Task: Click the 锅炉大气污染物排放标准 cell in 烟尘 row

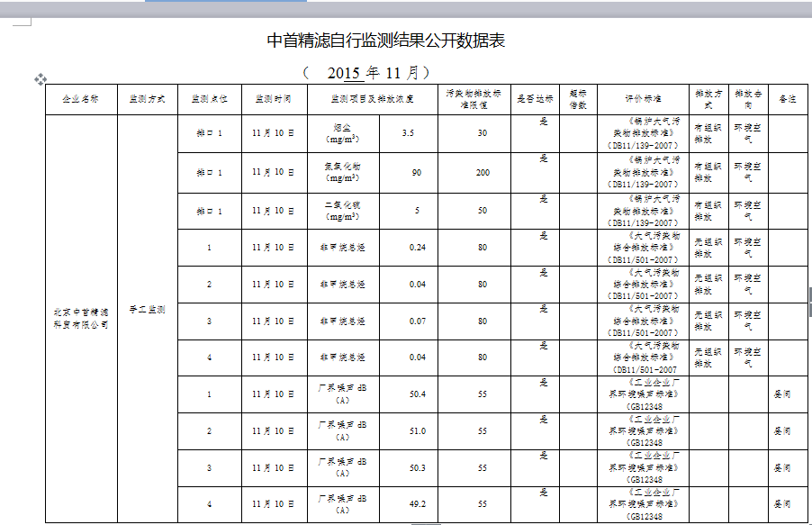Action: [x=643, y=133]
